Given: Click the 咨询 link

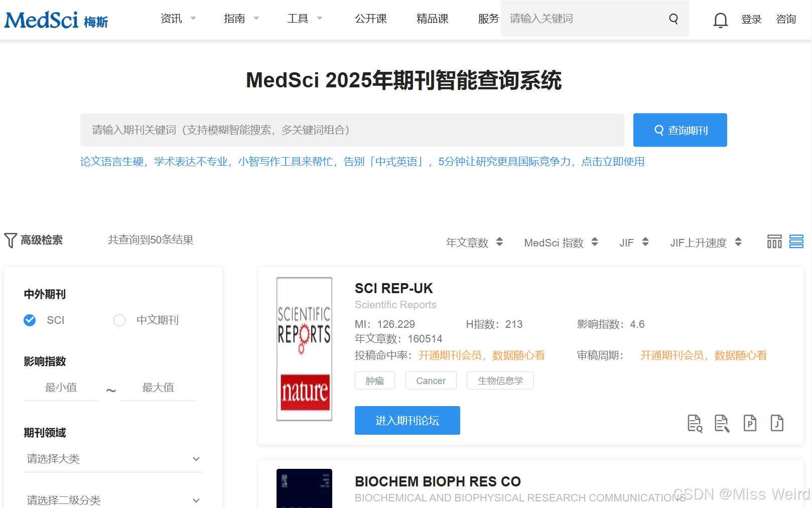Looking at the screenshot, I should [x=786, y=19].
